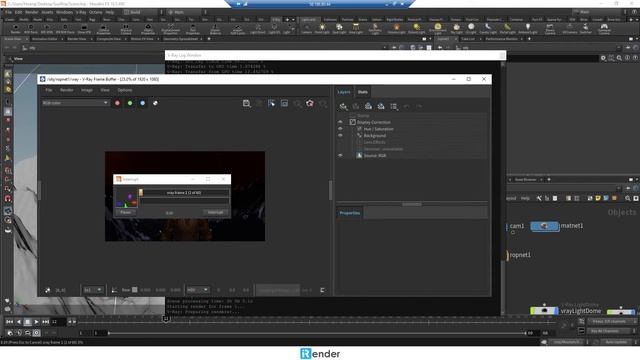Click the histogram thumbnail in Interrupt dialog
The image size is (640, 360).
[126, 198]
